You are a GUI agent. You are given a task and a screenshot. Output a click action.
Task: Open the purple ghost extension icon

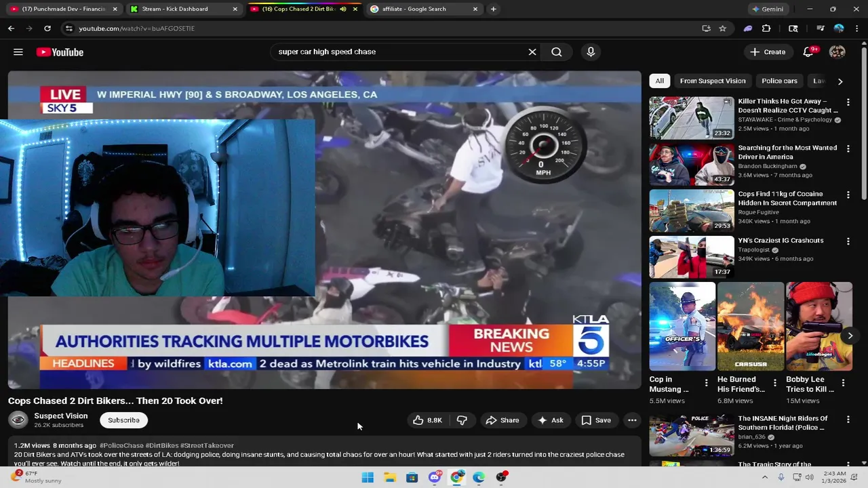pos(748,28)
